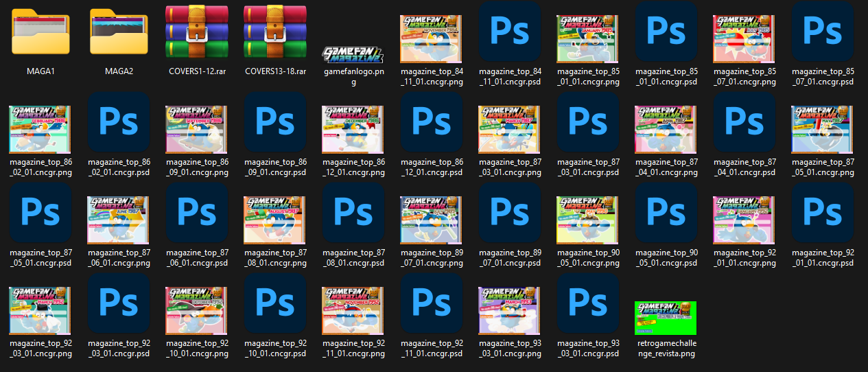This screenshot has width=868, height=372.
Task: Select thumbnail of magazine_top_92_03_01.cncgr.png
Action: 40,310
